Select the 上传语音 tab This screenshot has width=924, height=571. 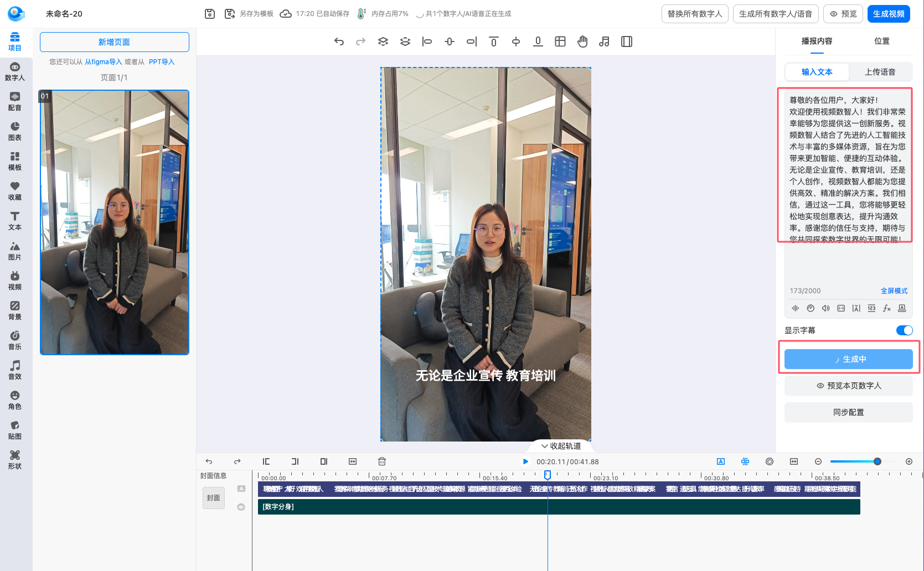[880, 72]
